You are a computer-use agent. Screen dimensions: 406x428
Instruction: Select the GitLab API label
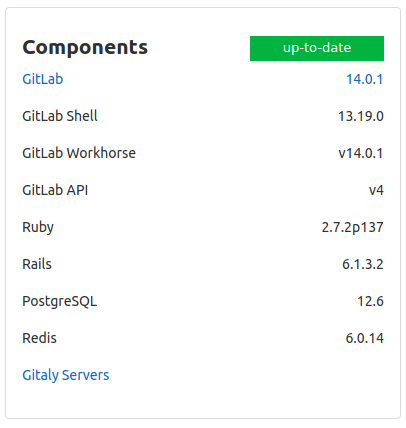(55, 190)
